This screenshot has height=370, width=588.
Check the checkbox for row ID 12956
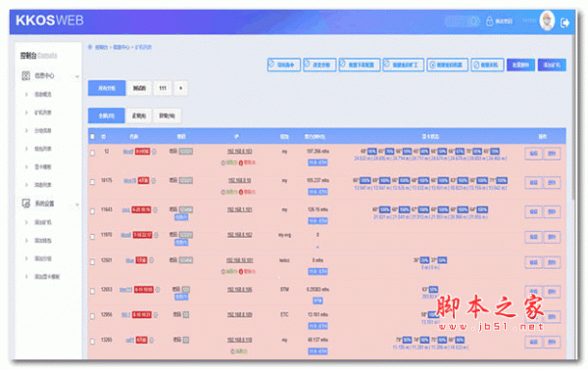click(92, 316)
